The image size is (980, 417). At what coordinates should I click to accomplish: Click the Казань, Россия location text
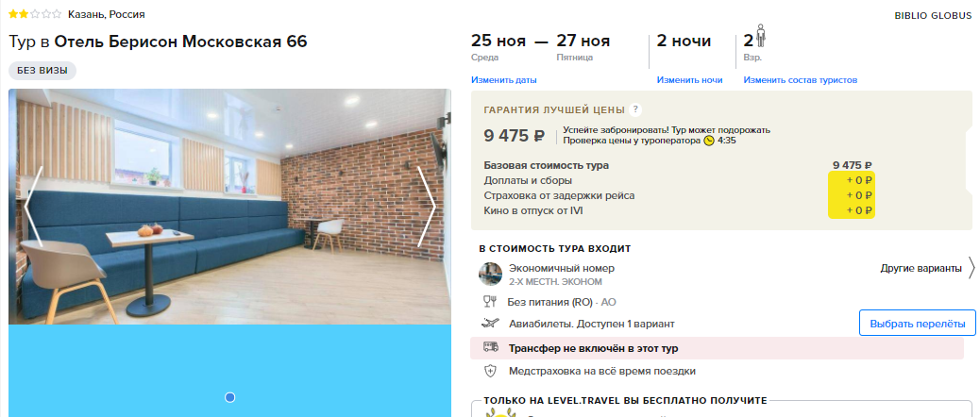pyautogui.click(x=107, y=14)
